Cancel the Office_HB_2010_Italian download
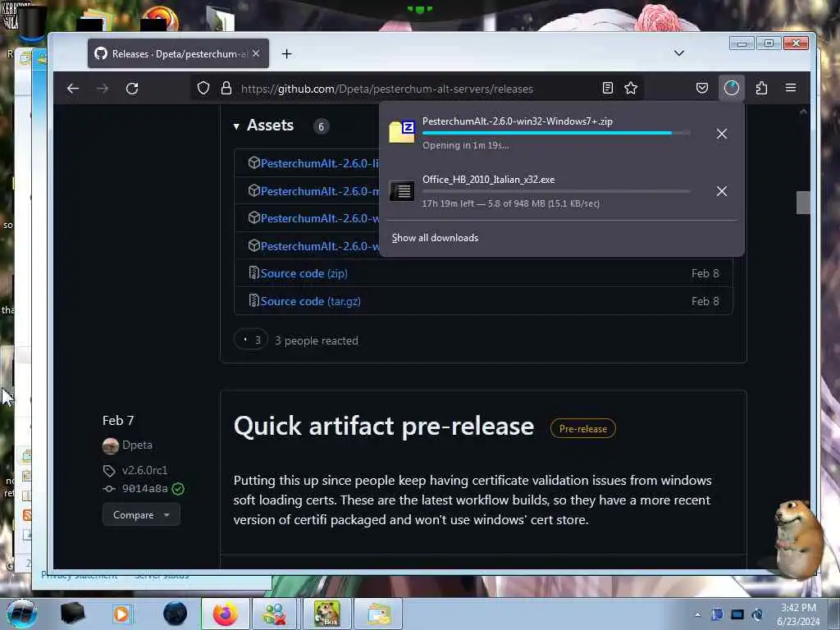 [722, 191]
